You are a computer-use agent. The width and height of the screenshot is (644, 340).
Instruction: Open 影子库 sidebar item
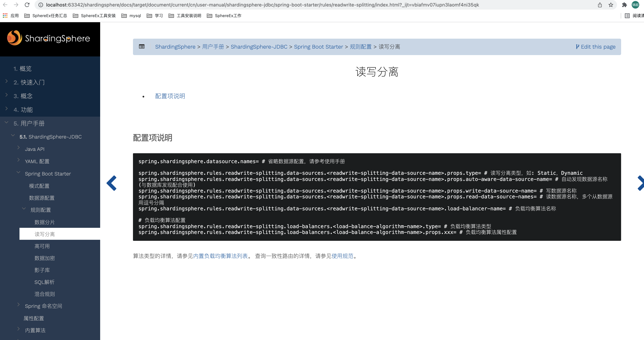pyautogui.click(x=42, y=270)
